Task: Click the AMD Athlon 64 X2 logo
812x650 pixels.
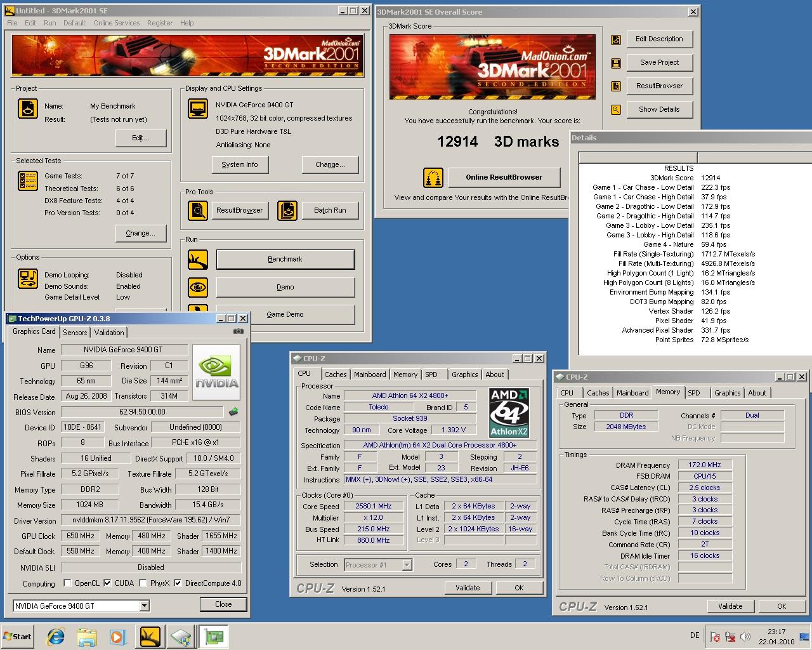Action: 509,413
